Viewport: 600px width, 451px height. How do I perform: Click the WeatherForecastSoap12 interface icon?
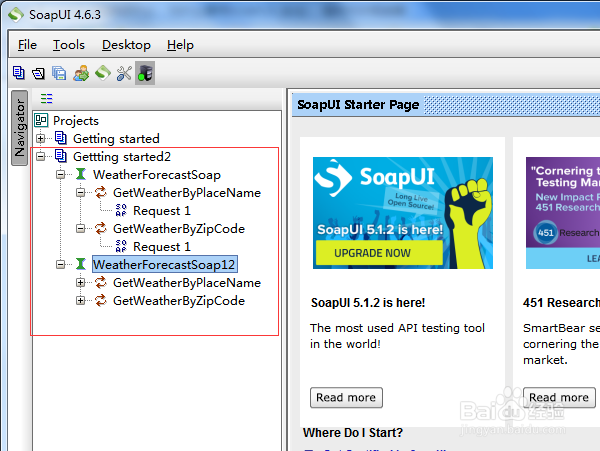click(80, 264)
